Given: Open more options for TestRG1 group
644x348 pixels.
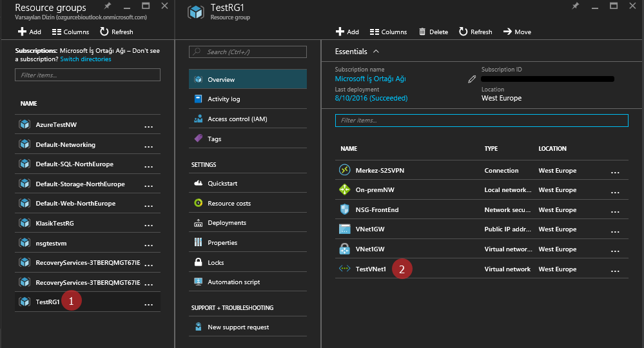Looking at the screenshot, I should coord(149,304).
